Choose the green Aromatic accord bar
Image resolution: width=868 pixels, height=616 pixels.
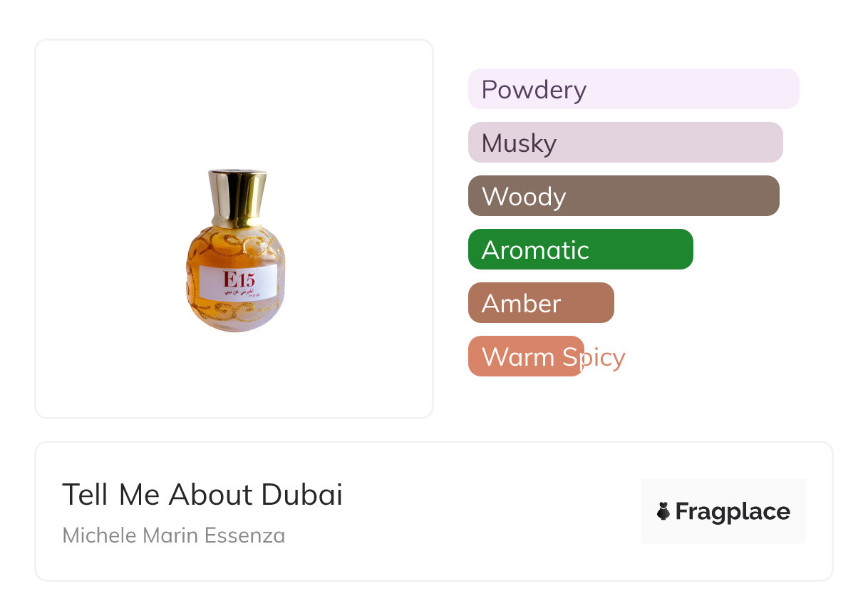(580, 250)
